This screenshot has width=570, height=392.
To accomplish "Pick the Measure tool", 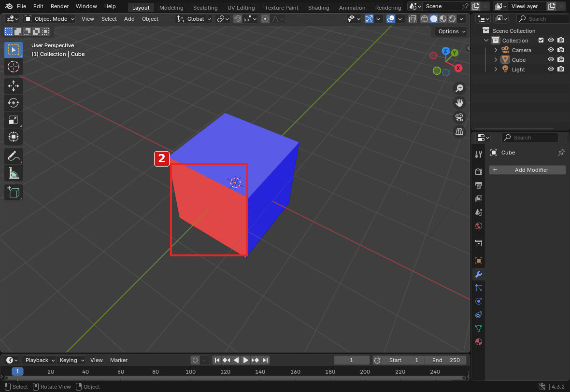I will pyautogui.click(x=14, y=173).
